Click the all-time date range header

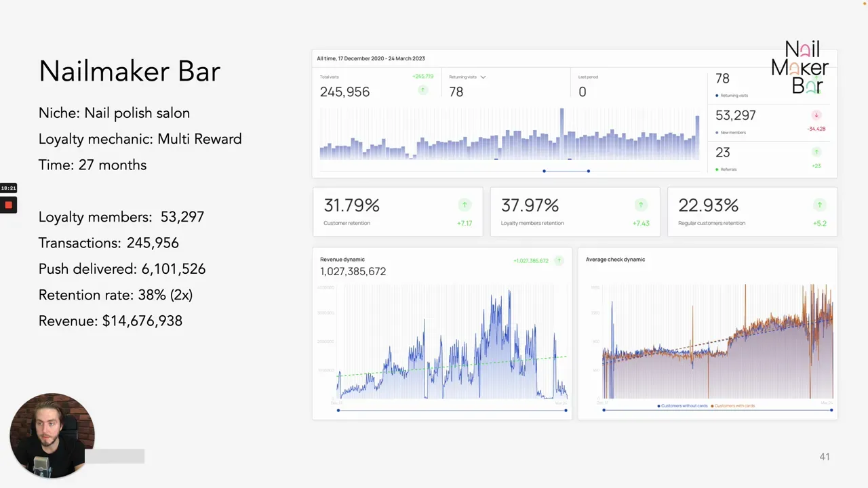tap(371, 58)
